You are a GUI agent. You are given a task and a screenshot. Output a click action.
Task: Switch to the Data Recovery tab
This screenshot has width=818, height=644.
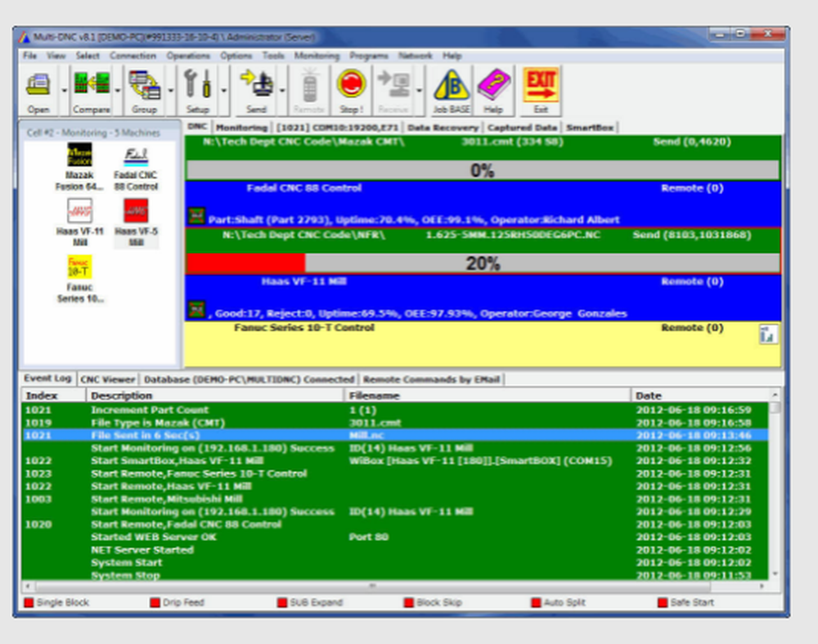point(443,128)
